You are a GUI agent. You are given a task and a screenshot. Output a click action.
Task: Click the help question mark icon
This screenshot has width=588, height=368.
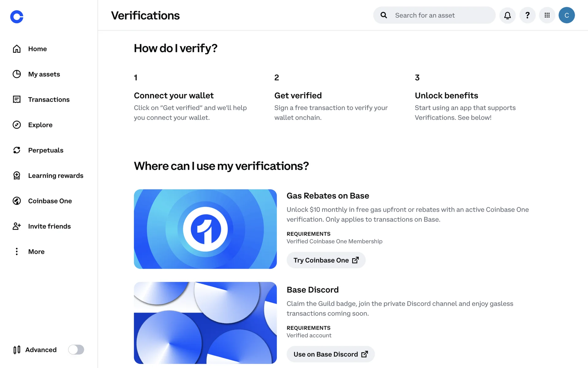click(x=527, y=15)
